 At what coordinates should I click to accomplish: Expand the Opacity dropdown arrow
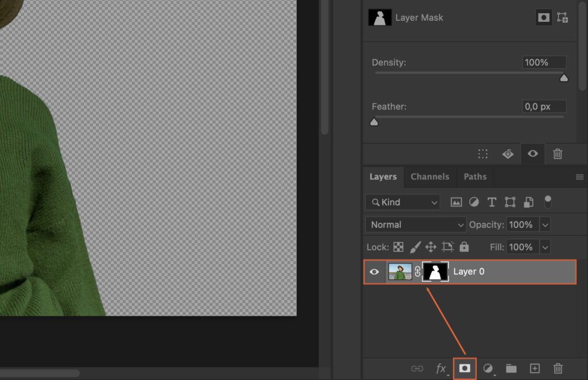[544, 224]
